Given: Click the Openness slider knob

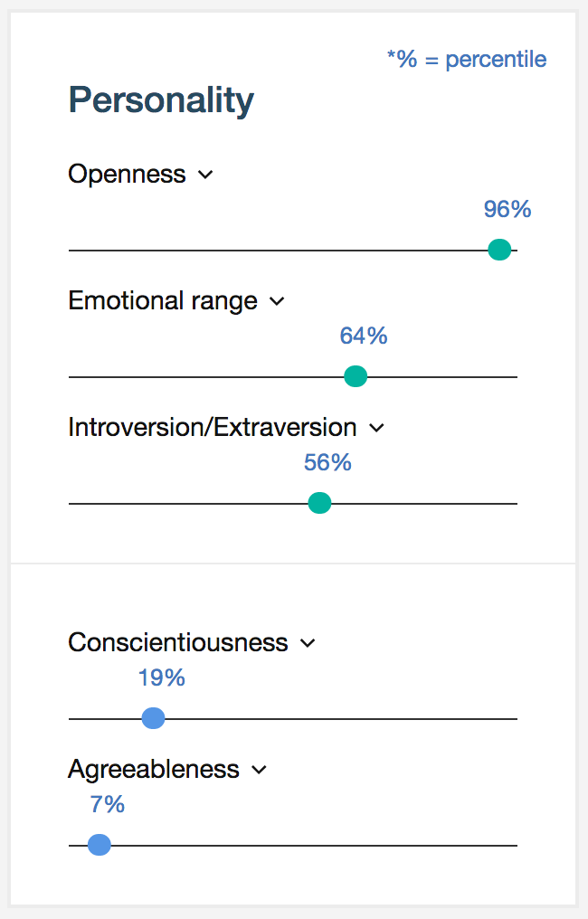Looking at the screenshot, I should (x=499, y=250).
